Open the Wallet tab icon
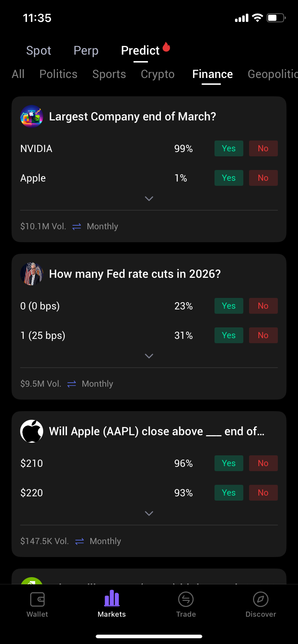Image resolution: width=298 pixels, height=644 pixels. tap(37, 599)
